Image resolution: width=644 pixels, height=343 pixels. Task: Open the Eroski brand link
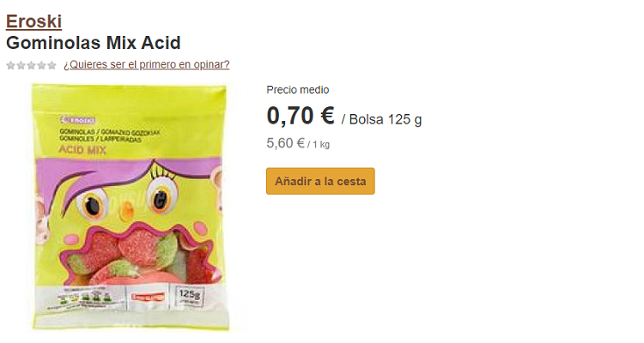point(33,21)
